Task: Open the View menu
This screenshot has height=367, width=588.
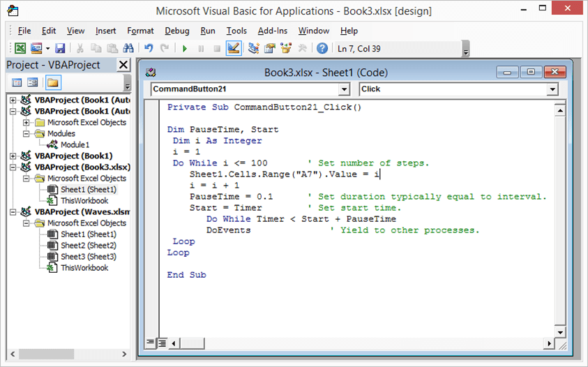Action: point(75,31)
